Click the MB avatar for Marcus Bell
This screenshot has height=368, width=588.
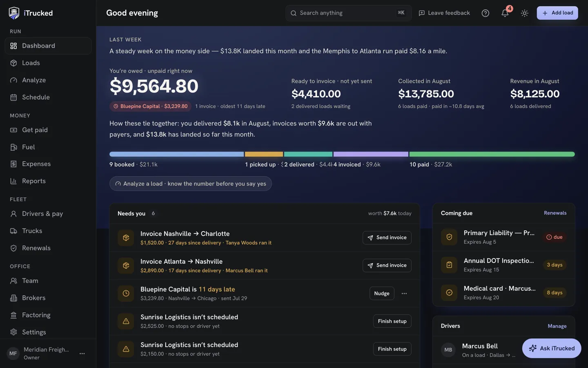coord(448,350)
